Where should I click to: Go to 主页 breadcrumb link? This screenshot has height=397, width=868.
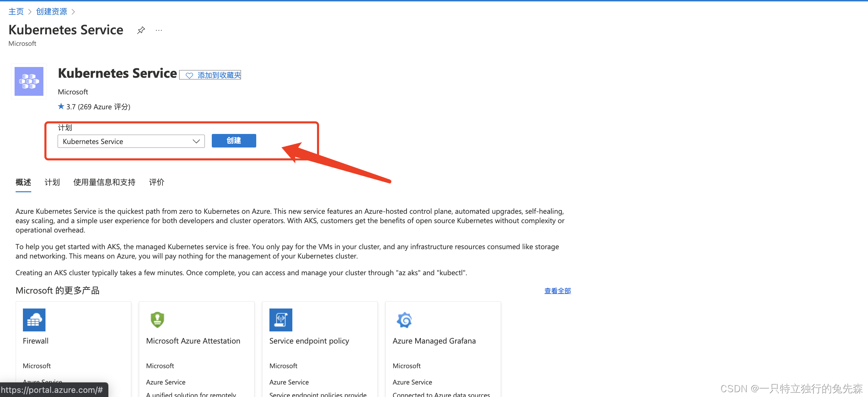(16, 11)
